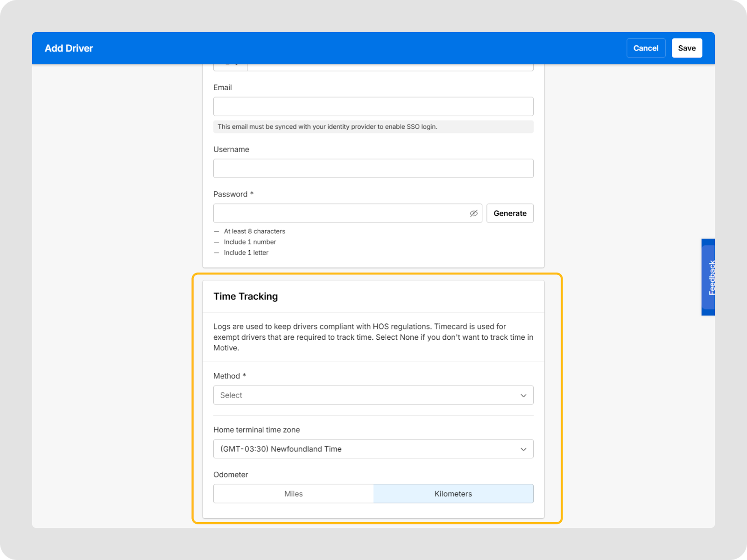
Task: Click the SSO login email notice
Action: 327,127
